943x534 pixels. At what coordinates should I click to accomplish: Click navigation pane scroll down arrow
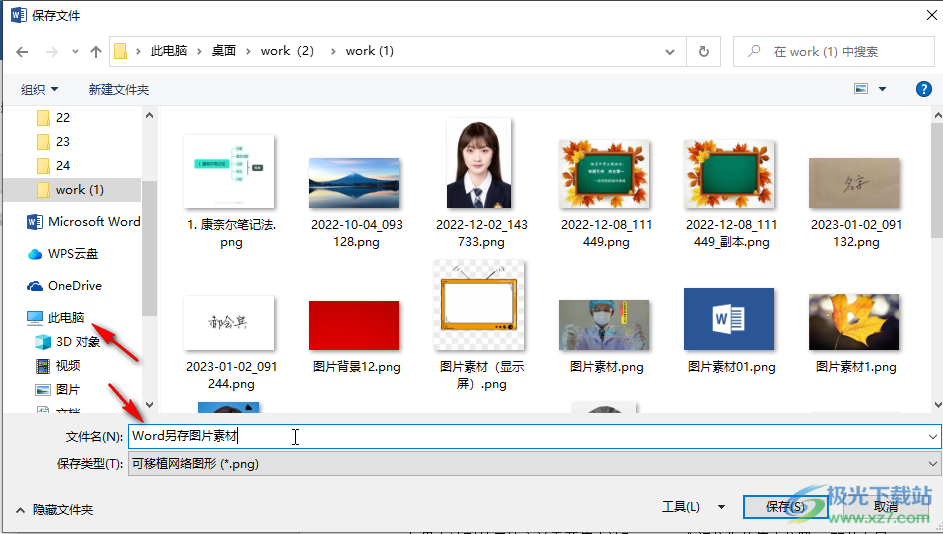point(150,405)
